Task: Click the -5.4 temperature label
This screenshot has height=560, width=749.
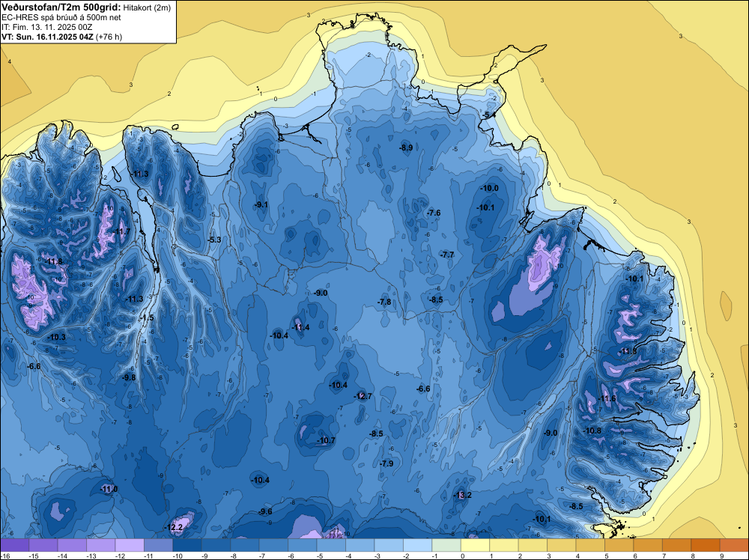Action: coord(488,115)
